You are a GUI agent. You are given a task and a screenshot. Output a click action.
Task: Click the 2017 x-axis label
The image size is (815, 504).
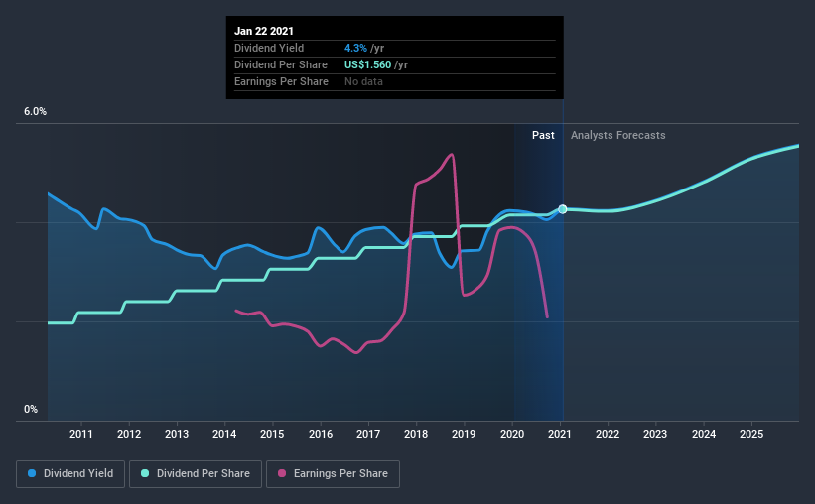(368, 434)
